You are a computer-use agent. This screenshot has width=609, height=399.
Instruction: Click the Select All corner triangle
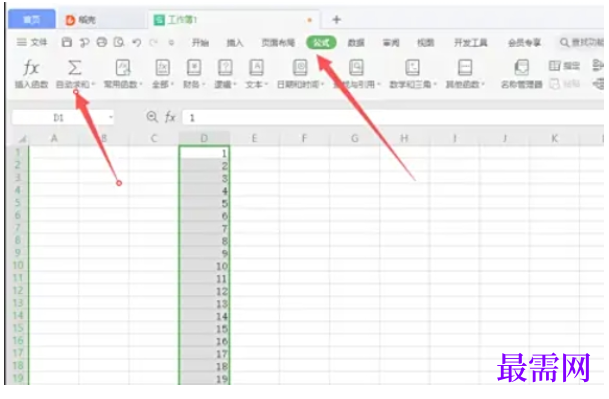pos(23,138)
